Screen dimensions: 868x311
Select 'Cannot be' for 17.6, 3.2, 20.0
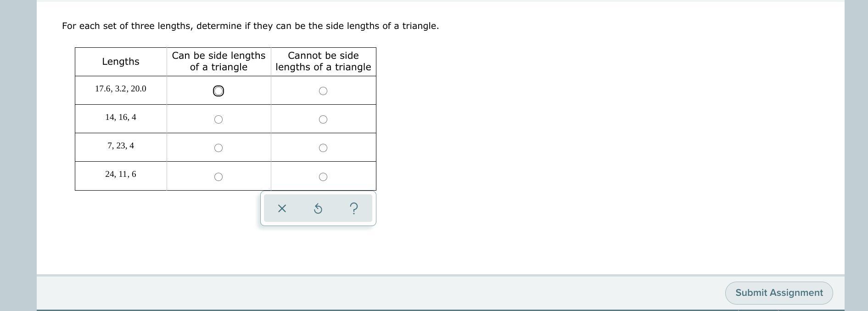point(323,91)
